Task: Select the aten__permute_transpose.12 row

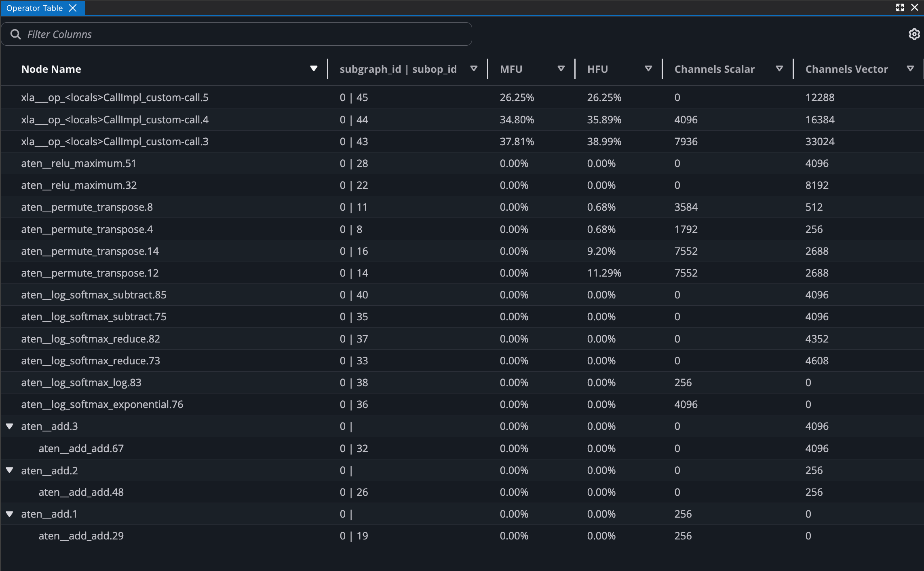Action: click(x=90, y=273)
